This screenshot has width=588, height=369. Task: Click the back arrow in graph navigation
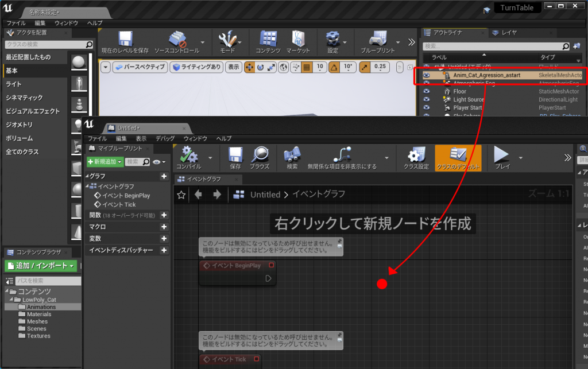point(198,195)
